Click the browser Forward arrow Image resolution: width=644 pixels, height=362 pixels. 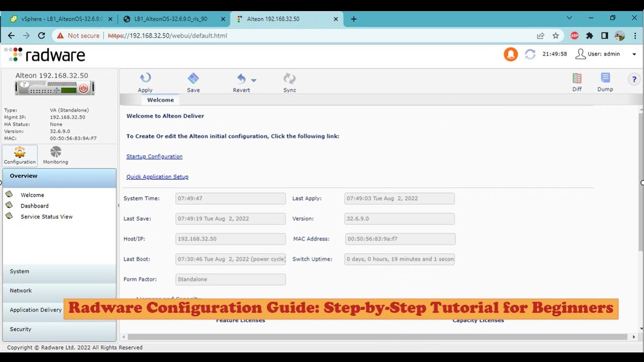pyautogui.click(x=26, y=36)
